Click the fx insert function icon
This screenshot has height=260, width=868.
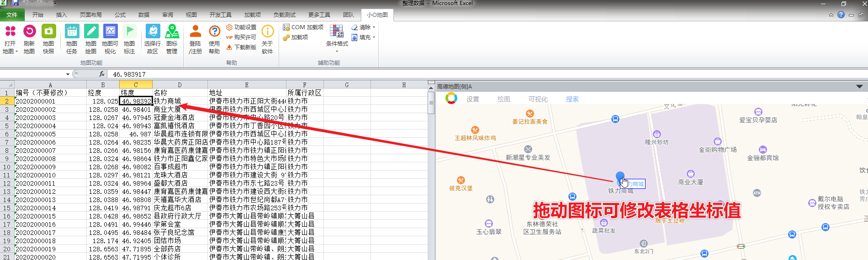click(x=102, y=74)
